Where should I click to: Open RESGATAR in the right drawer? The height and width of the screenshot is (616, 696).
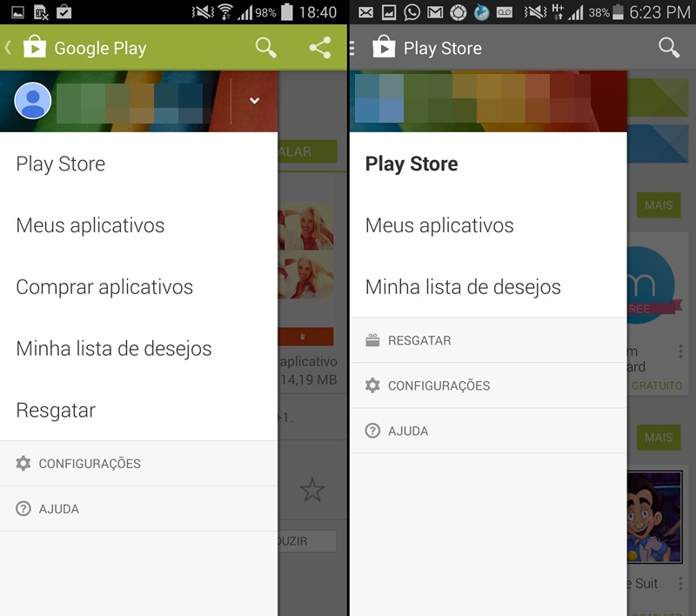pos(488,340)
